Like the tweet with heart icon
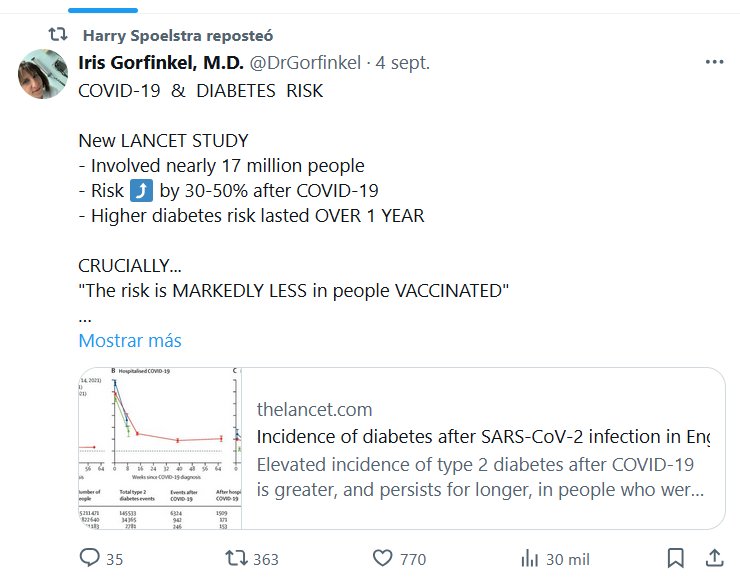 (x=381, y=559)
